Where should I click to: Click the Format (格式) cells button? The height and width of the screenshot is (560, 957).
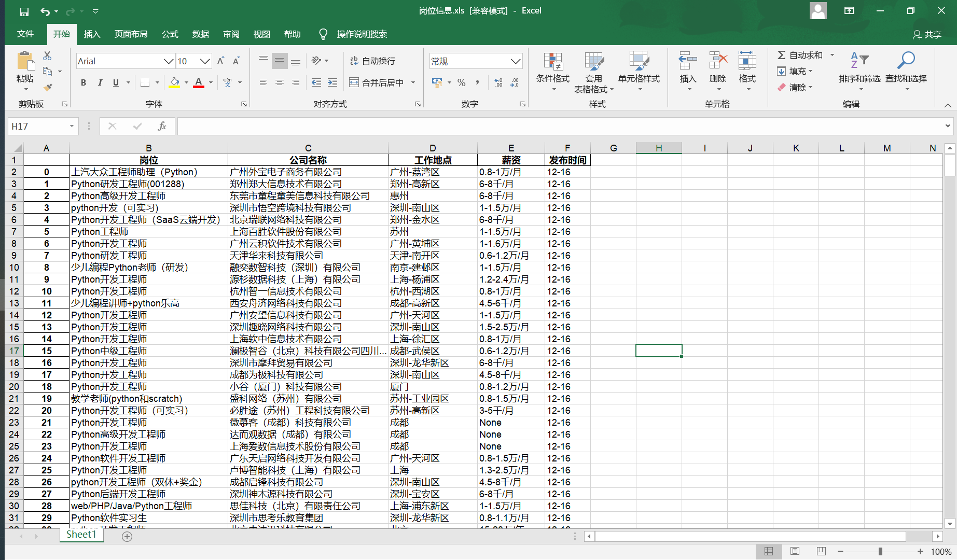click(x=747, y=72)
